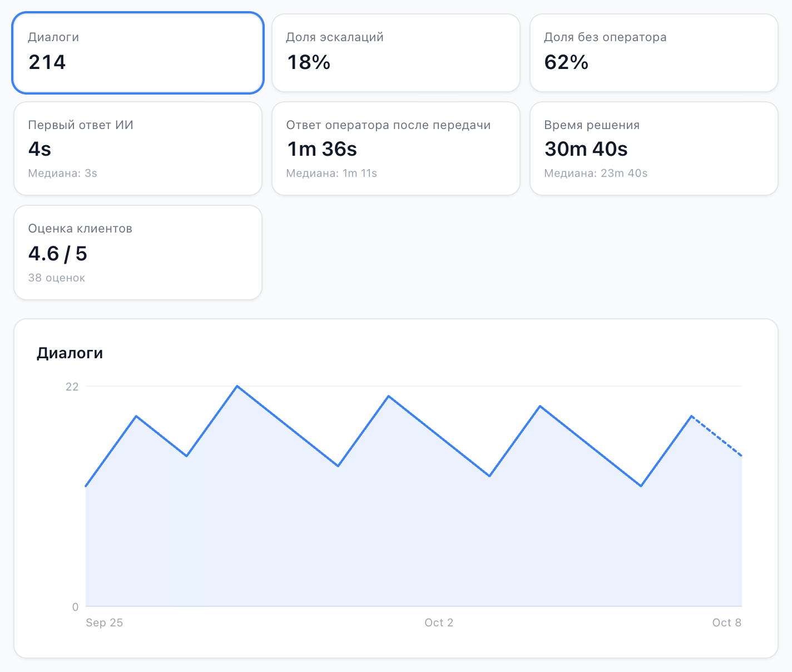Image resolution: width=792 pixels, height=672 pixels.
Task: Select the Доля без оператора metric card
Action: point(654,53)
